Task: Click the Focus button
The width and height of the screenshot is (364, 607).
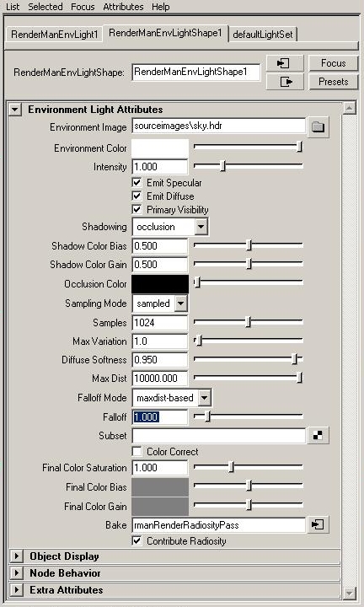Action: 334,63
